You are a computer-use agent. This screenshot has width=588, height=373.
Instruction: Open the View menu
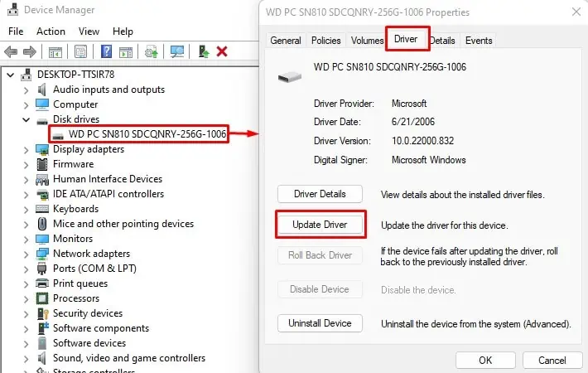tap(89, 31)
